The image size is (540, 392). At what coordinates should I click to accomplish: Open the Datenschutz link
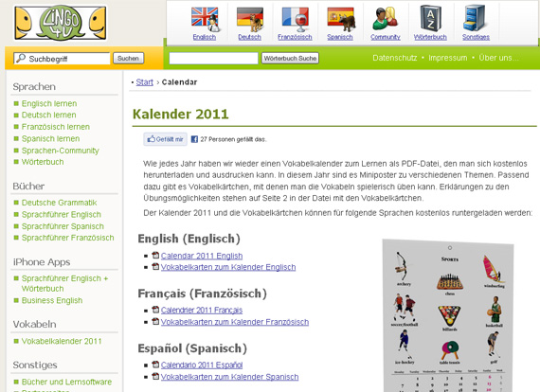pos(395,58)
